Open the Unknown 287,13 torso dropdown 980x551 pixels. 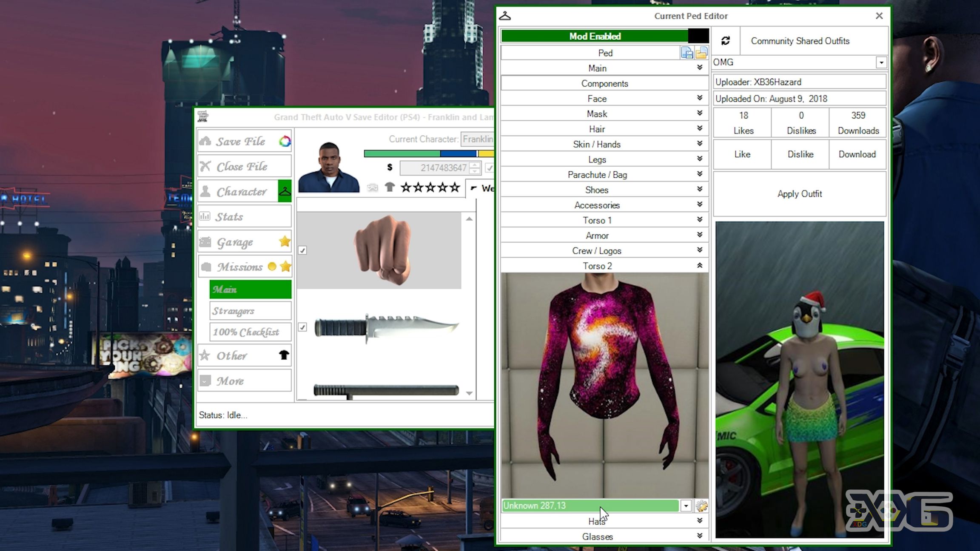686,506
